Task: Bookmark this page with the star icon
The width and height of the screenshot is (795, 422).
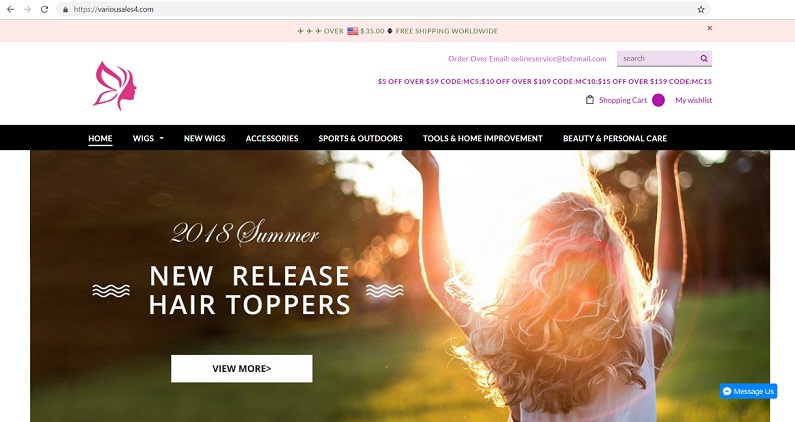Action: click(x=701, y=9)
